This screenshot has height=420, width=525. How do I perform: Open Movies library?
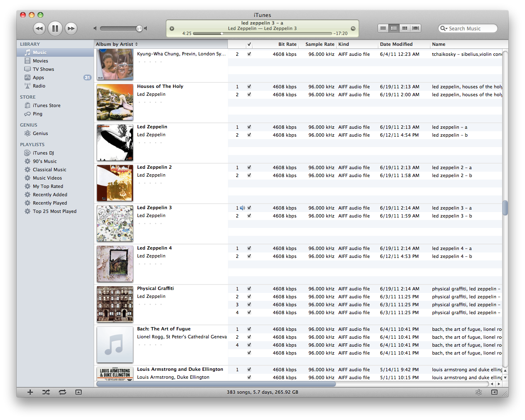coord(55,61)
